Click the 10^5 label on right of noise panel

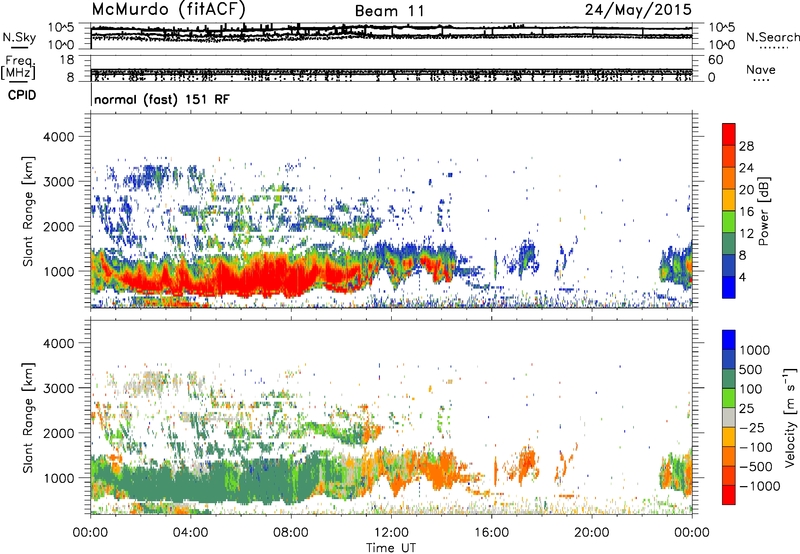pos(721,27)
